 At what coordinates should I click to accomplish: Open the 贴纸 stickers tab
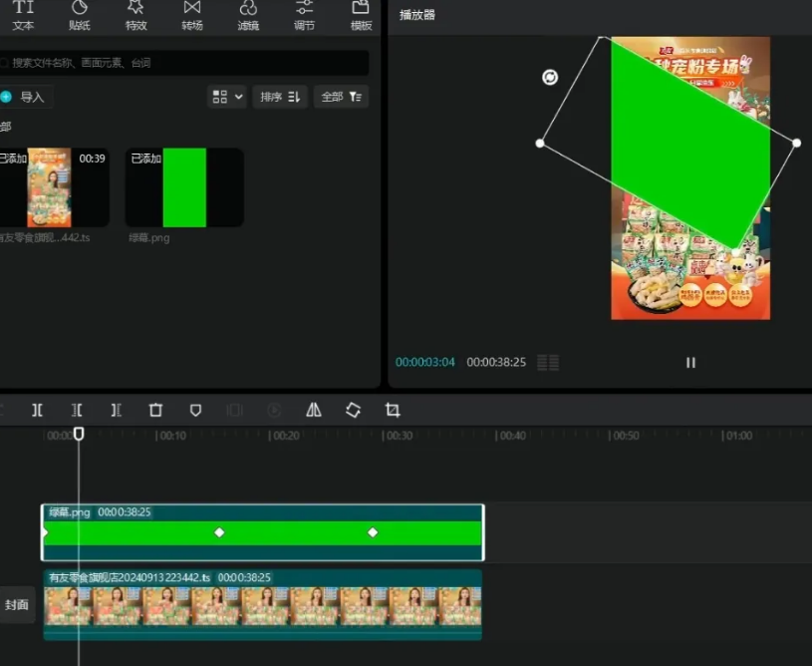point(80,16)
